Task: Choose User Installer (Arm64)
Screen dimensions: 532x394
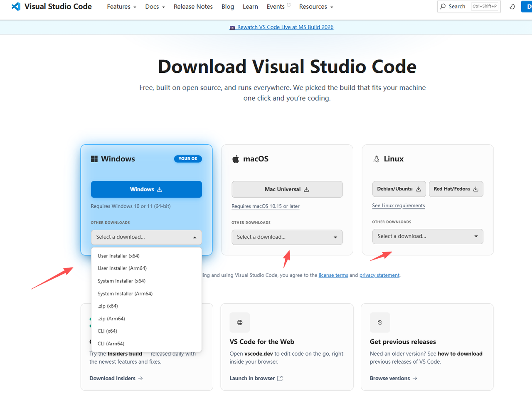Action: click(x=146, y=268)
